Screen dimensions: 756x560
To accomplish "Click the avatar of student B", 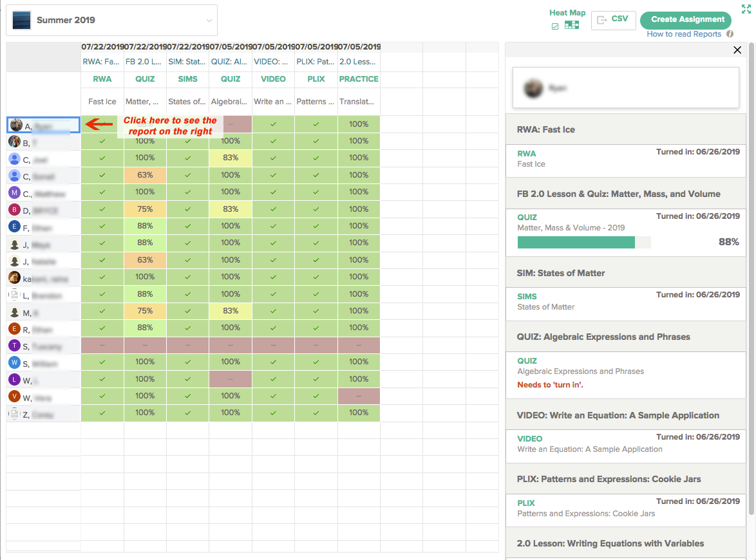I will point(14,142).
